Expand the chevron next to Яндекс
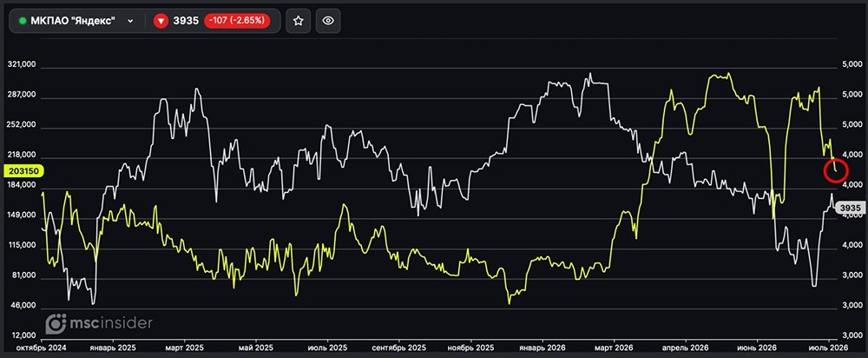This screenshot has width=868, height=358. 131,21
